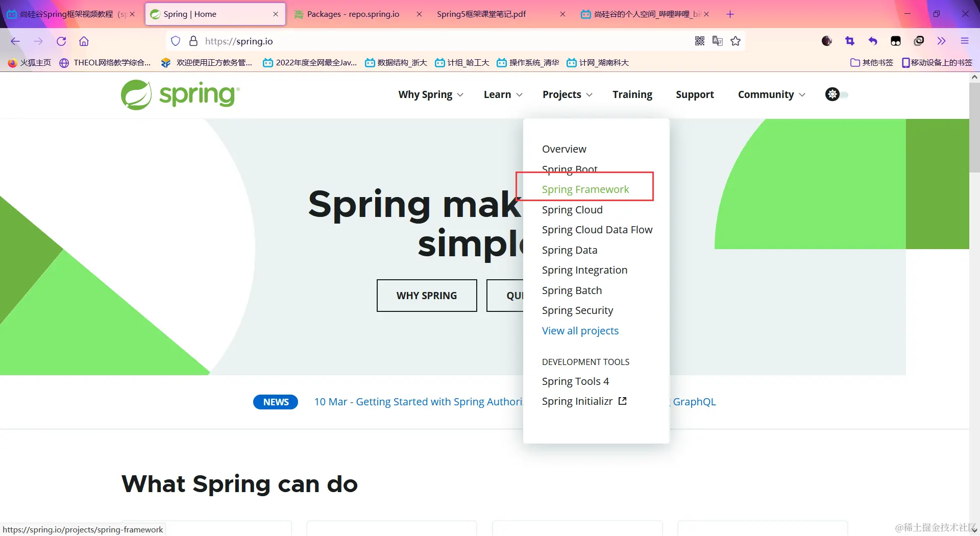Expand the Community dropdown menu

[771, 94]
